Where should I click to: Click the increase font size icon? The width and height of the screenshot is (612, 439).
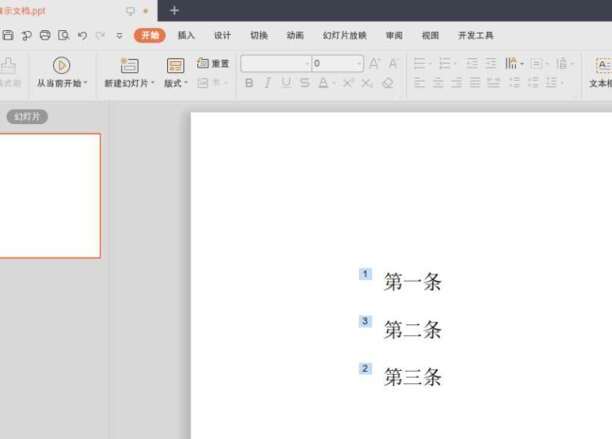[x=374, y=63]
